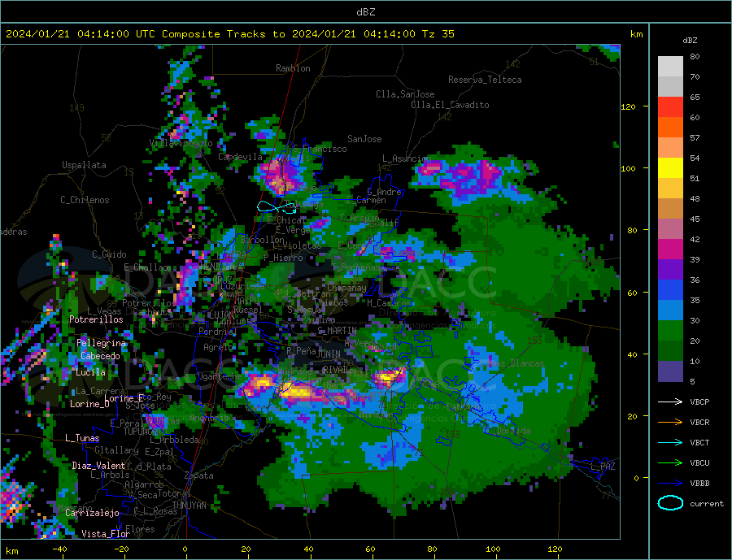Image resolution: width=732 pixels, height=560 pixels.
Task: Click the cyan 'current' ellipse legend icon
Action: click(670, 503)
